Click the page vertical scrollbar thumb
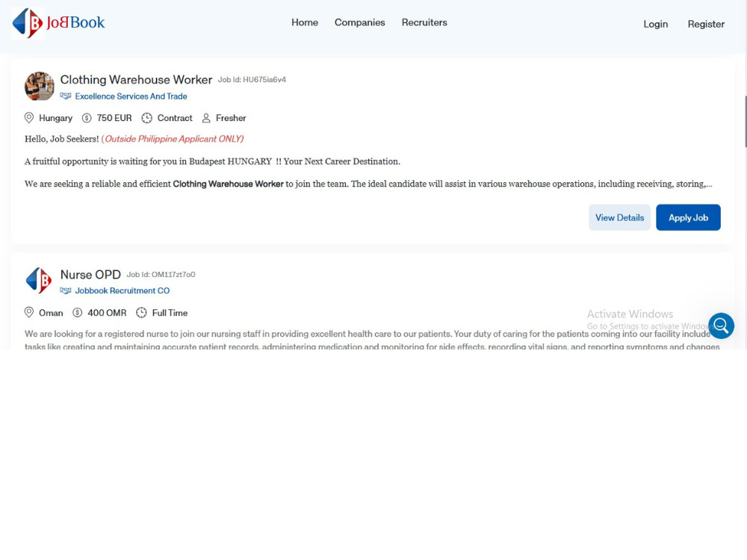Viewport: 747px width, 560px height. pos(746,122)
